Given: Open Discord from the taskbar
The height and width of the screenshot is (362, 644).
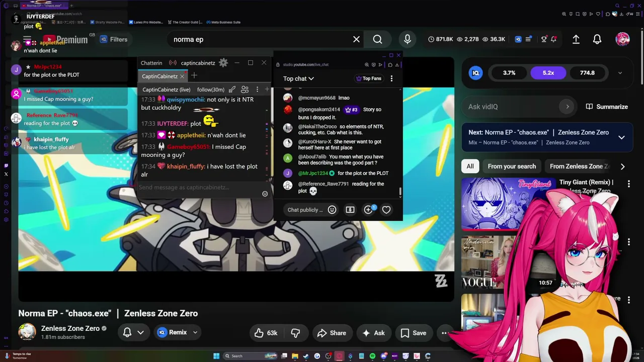Looking at the screenshot, I should pos(383,356).
